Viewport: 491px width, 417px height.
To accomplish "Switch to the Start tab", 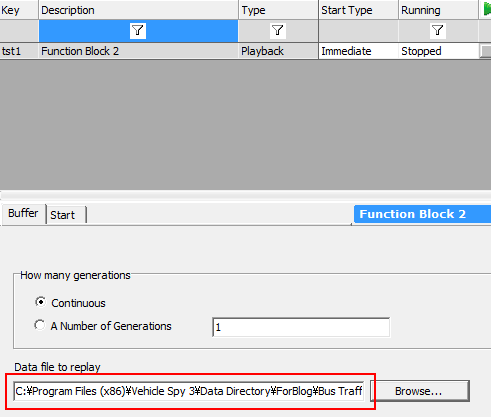I will (x=66, y=215).
